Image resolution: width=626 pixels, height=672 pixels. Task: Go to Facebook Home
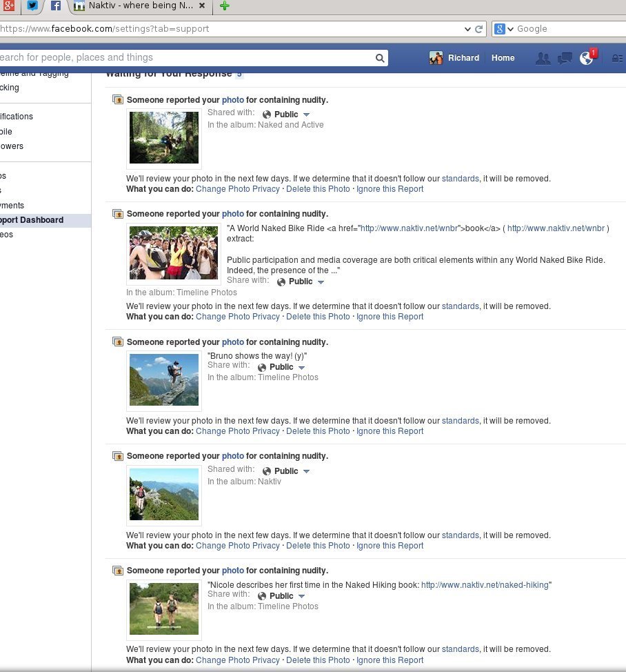tap(503, 58)
